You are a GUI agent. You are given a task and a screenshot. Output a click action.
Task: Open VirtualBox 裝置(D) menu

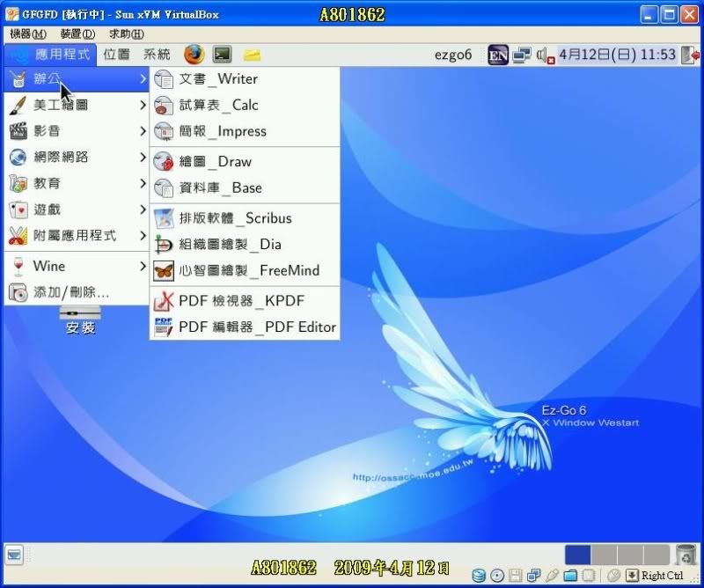[x=77, y=33]
